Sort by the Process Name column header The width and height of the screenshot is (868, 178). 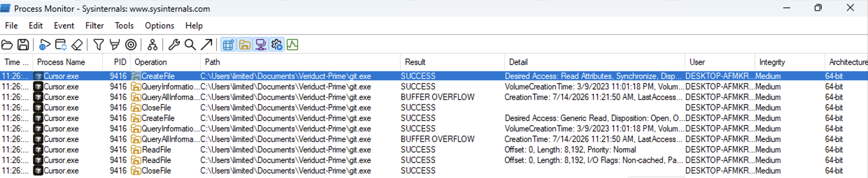68,62
